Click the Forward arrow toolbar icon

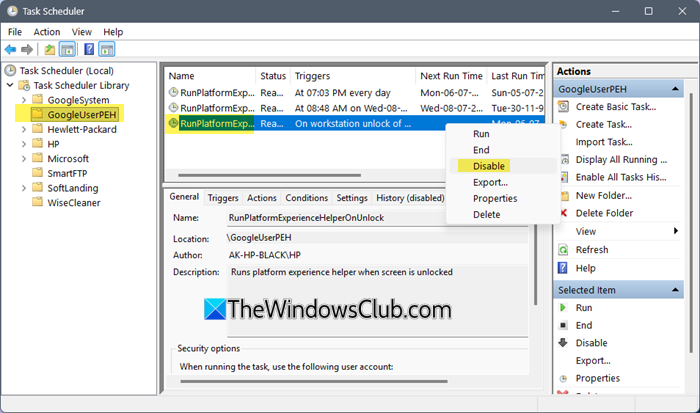click(27, 49)
